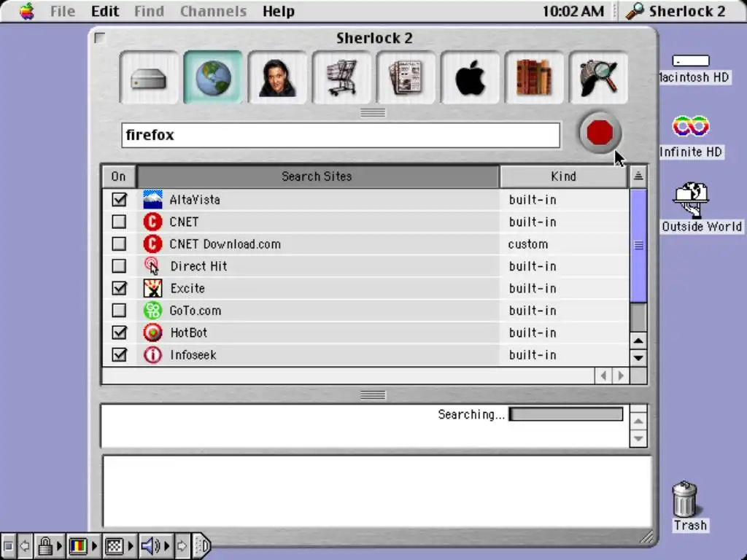Uncheck the AltaVista checkbox
This screenshot has width=747, height=560.
119,200
